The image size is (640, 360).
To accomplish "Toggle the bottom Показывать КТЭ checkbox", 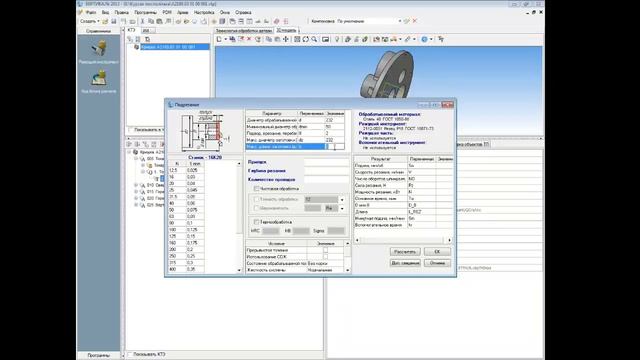I will (x=130, y=354).
